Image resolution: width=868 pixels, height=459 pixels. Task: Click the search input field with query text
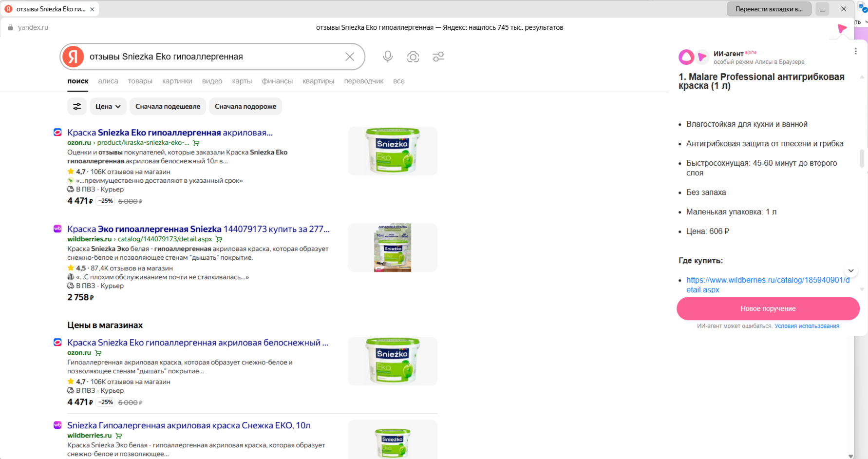(214, 57)
